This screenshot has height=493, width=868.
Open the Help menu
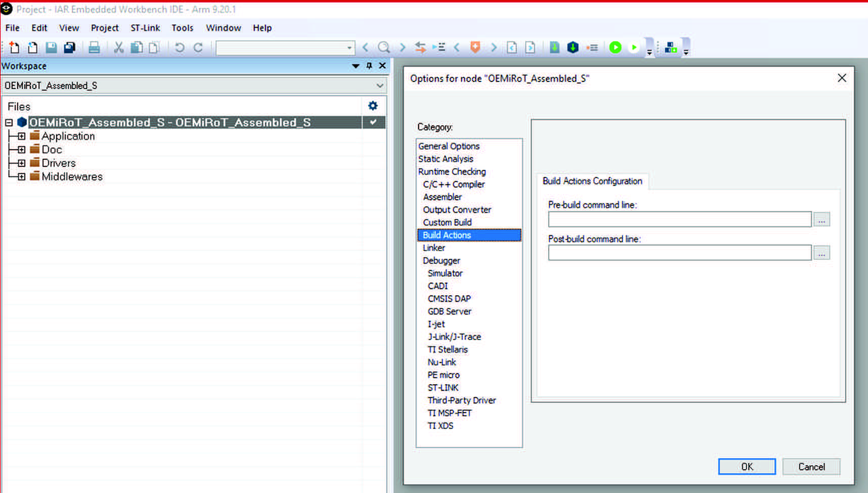[262, 28]
